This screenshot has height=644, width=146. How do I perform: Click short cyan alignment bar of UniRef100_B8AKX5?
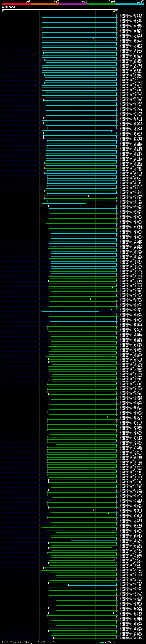77,130
